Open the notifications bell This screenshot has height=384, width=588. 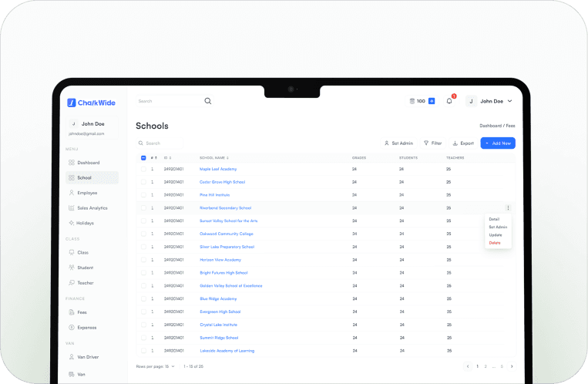[x=449, y=101]
